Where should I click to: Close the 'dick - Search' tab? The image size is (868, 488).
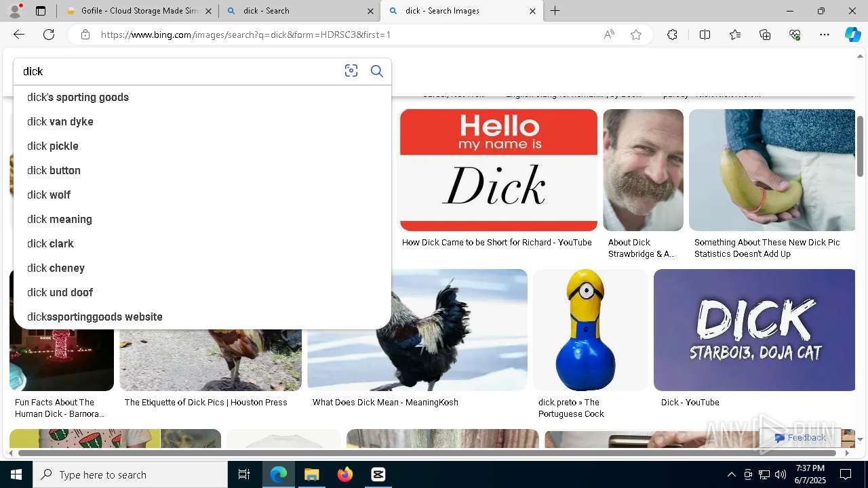click(x=370, y=11)
